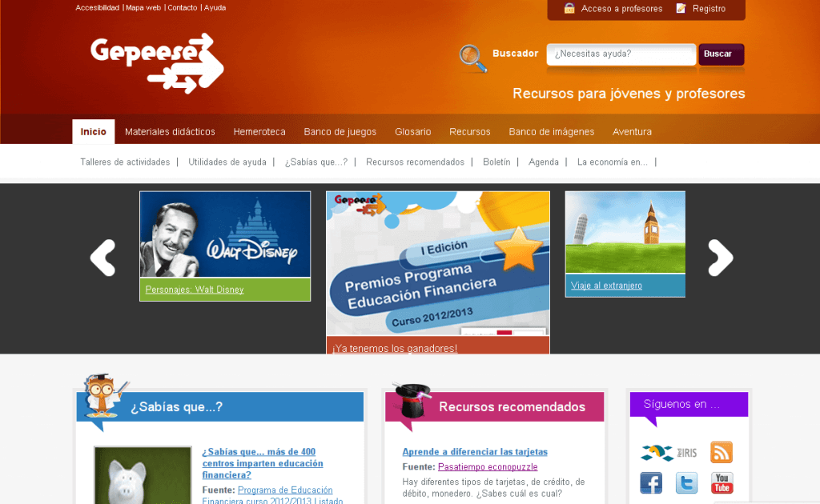The image size is (820, 504).
Task: Open the Walt Disney carousel thumbnail
Action: tap(225, 235)
